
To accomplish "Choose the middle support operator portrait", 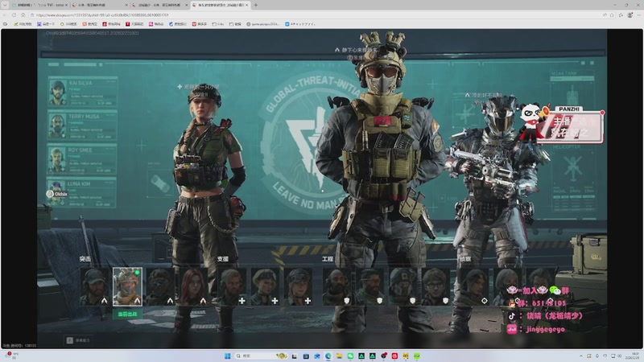I will (x=265, y=286).
